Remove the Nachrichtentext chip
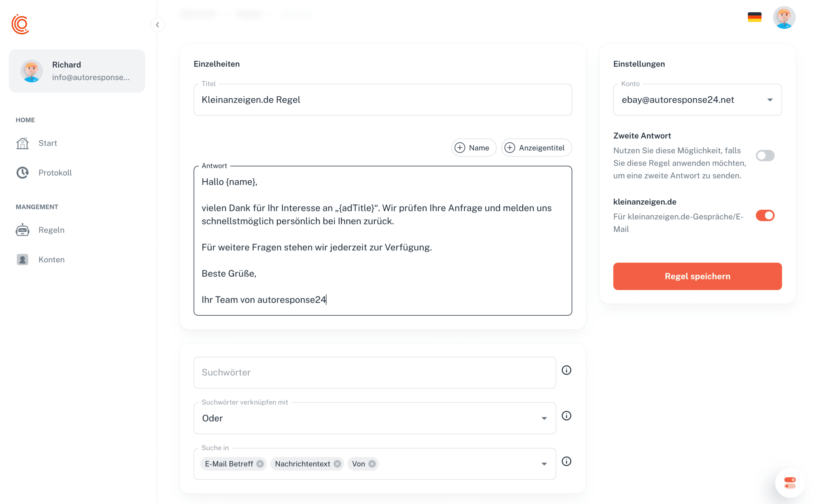816x504 pixels. tap(337, 464)
